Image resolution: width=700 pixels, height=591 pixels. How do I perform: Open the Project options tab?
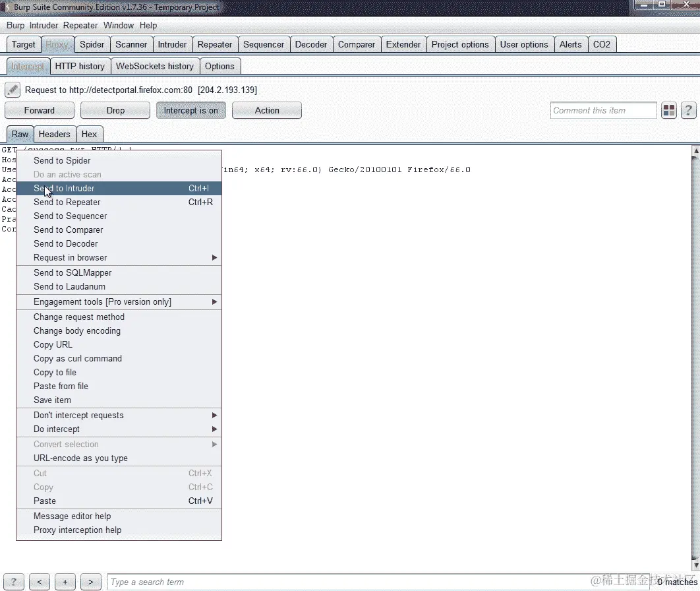click(460, 44)
